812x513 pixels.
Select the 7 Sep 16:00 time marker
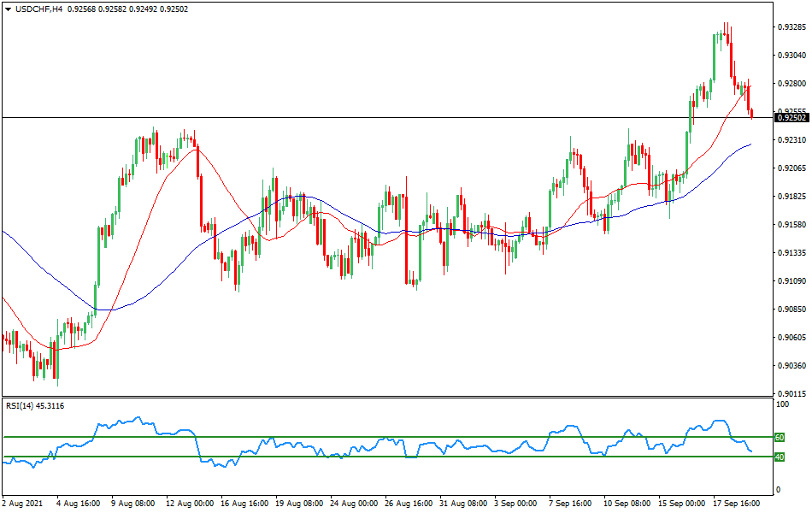click(x=573, y=504)
